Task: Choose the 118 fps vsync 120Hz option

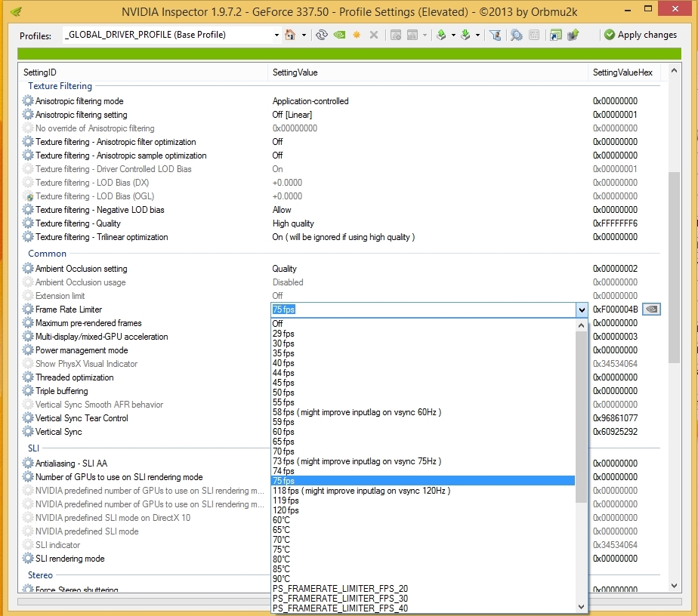Action: pos(423,491)
